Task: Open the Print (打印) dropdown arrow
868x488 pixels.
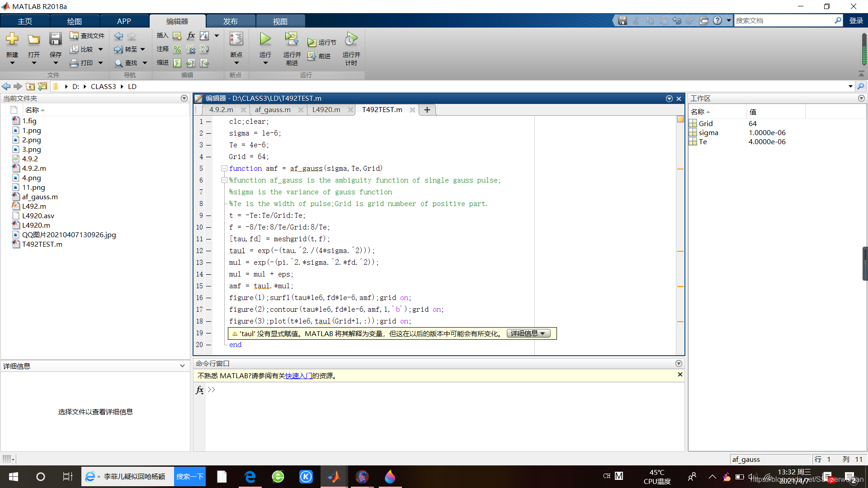Action: point(101,63)
